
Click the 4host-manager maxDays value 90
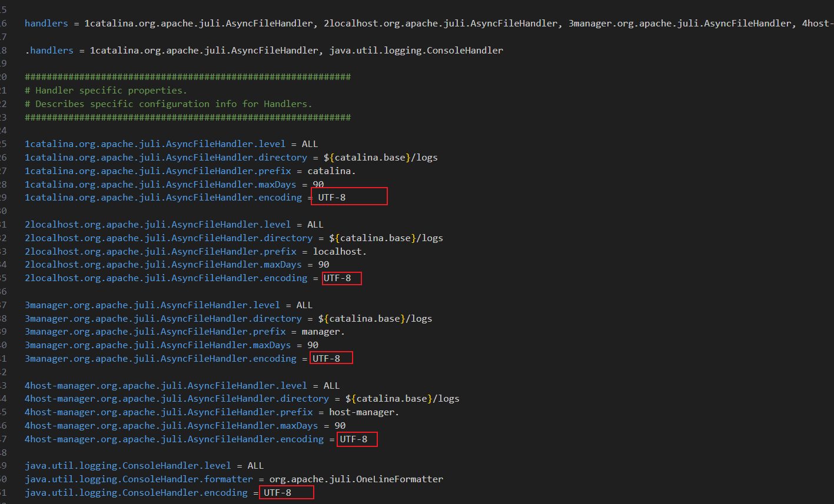click(340, 426)
